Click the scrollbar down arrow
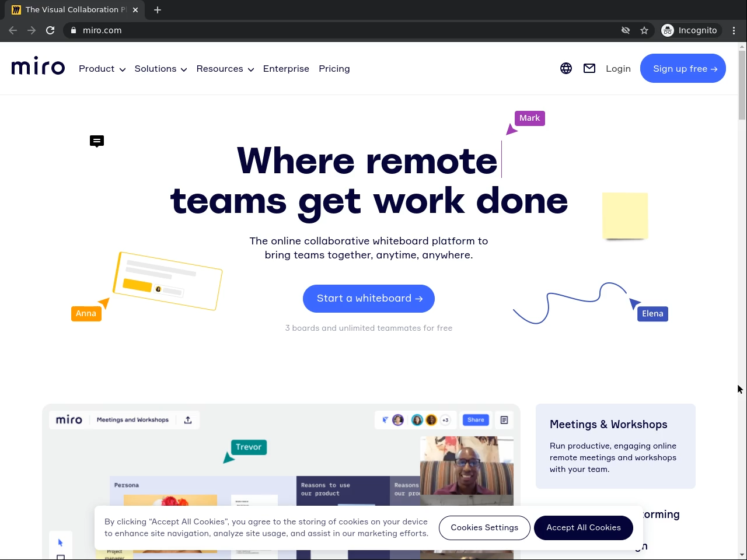The height and width of the screenshot is (560, 747). (x=742, y=555)
